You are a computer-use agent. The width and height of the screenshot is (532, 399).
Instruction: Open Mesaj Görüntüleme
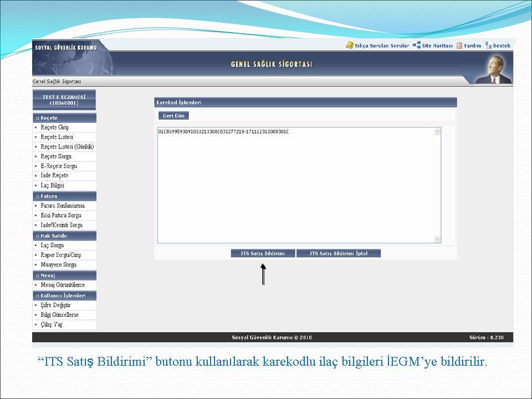63,285
